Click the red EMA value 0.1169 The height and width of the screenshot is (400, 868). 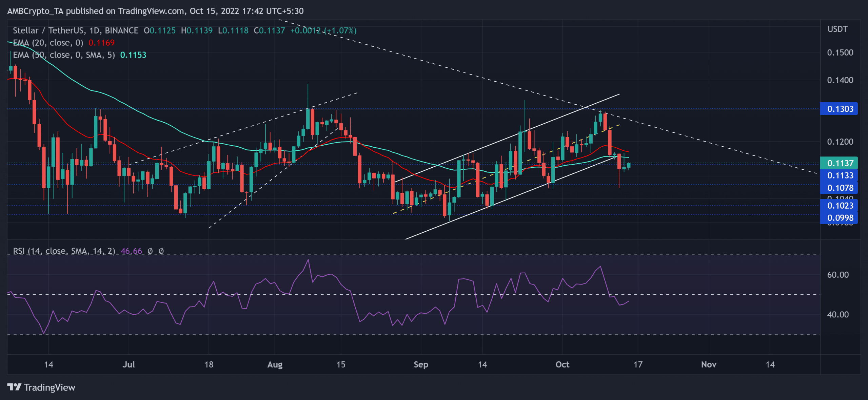tap(101, 43)
